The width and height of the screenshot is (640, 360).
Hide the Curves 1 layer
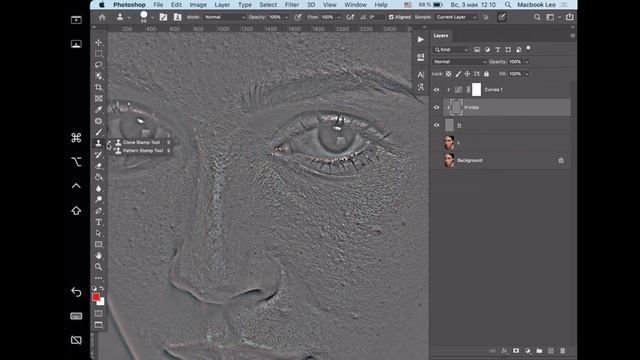click(x=436, y=90)
